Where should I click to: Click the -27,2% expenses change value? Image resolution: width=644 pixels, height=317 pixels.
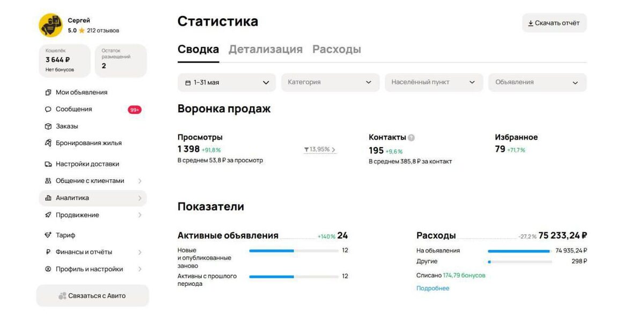click(528, 236)
